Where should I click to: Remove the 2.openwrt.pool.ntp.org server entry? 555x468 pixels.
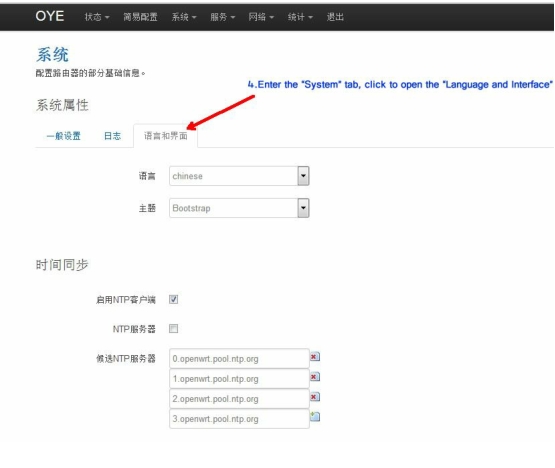coord(315,397)
